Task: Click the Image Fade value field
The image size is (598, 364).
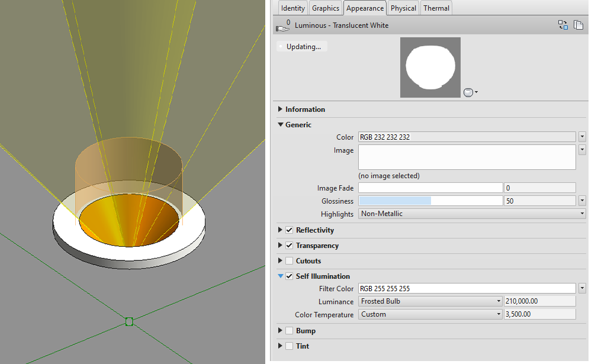Action: coord(539,188)
